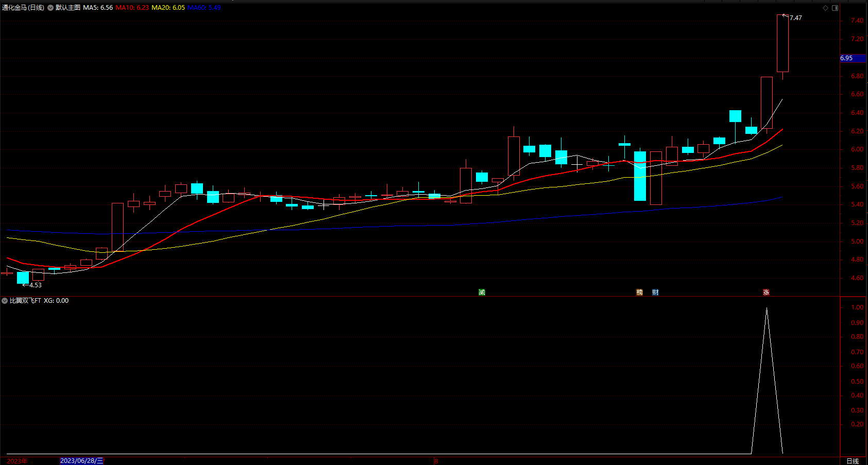Viewport: 868px width, 465px height.
Task: Click the red 涨 event marker
Action: (x=766, y=292)
